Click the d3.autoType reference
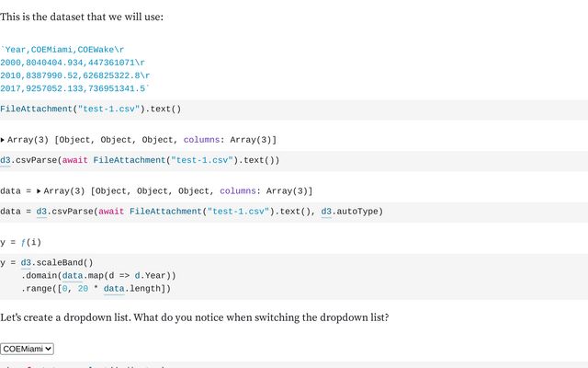The width and height of the screenshot is (588, 368). pos(352,212)
